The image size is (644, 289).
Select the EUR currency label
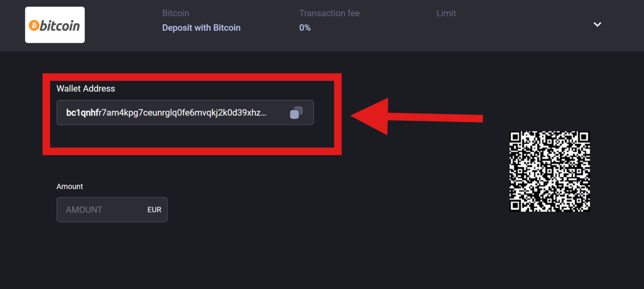tap(154, 209)
